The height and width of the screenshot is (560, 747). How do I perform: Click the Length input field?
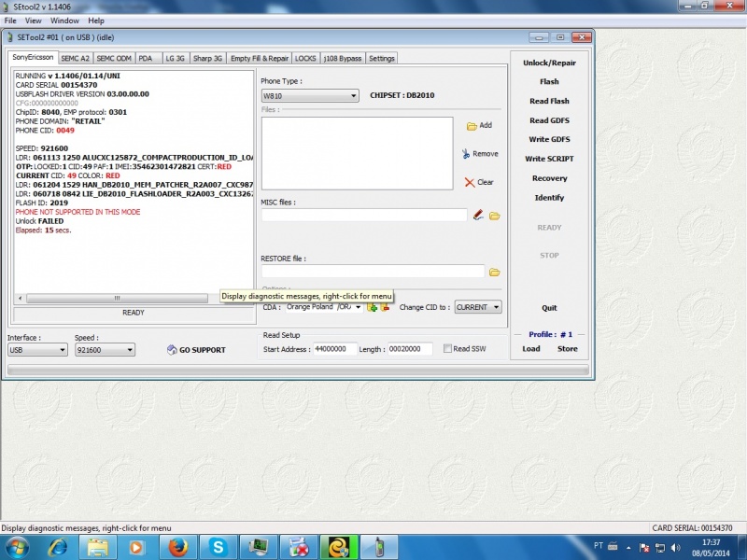(x=410, y=349)
